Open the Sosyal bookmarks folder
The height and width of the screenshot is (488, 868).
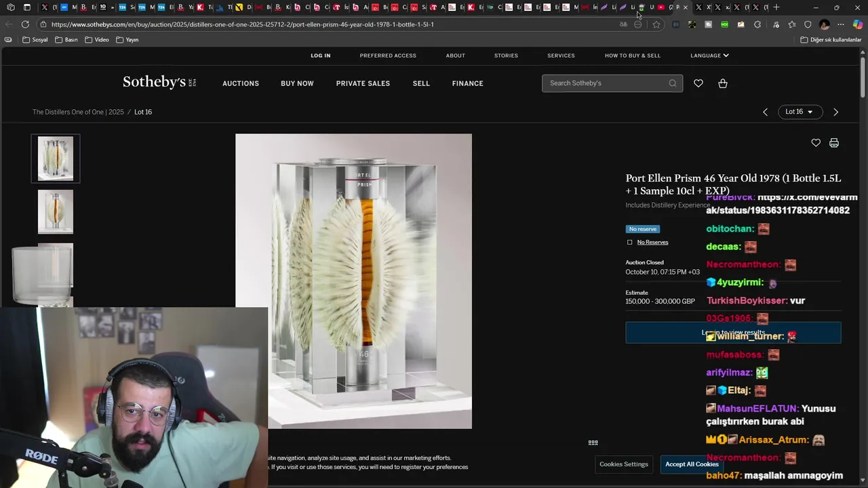35,40
